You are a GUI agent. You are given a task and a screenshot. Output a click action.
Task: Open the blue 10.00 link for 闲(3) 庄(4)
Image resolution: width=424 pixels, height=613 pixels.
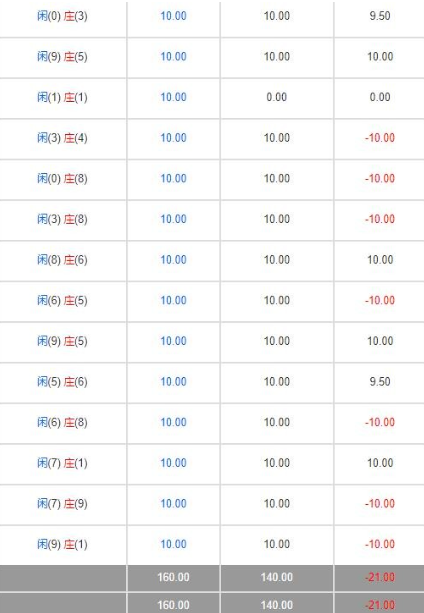pyautogui.click(x=173, y=138)
